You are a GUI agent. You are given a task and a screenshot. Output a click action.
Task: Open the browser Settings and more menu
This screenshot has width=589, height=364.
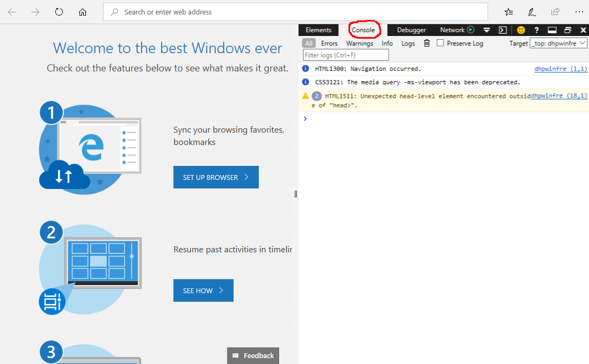pyautogui.click(x=578, y=12)
